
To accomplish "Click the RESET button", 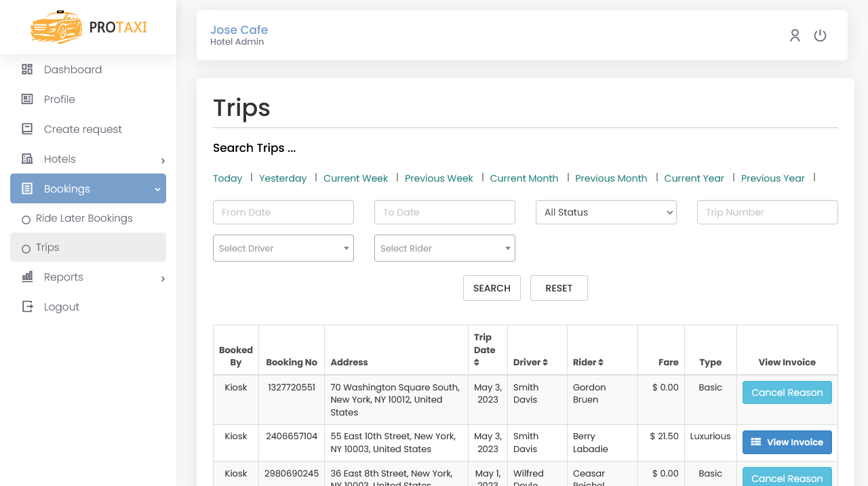I will (559, 288).
